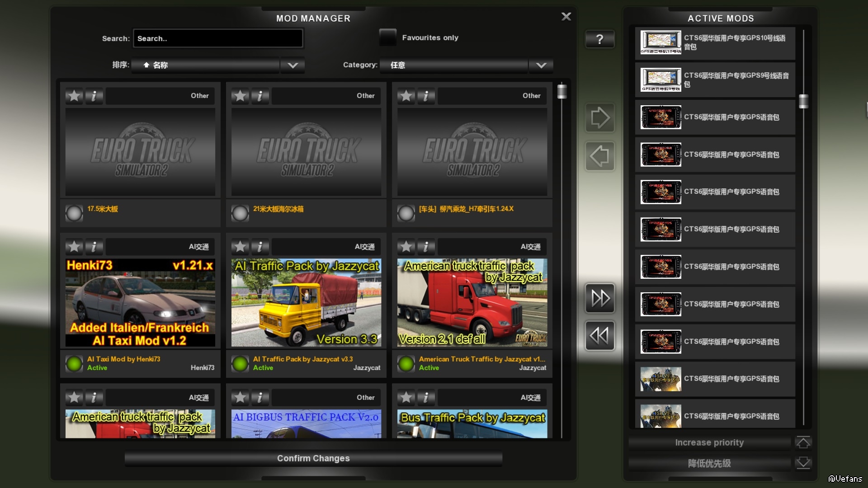868x488 pixels.
Task: Toggle the active status of AI Taxi Mod
Action: click(x=74, y=363)
